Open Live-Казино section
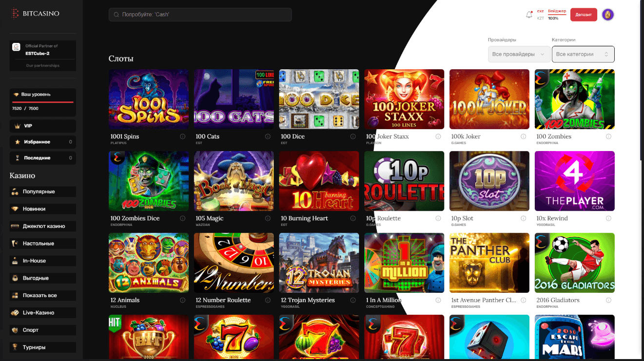This screenshot has height=361, width=644. click(x=43, y=312)
